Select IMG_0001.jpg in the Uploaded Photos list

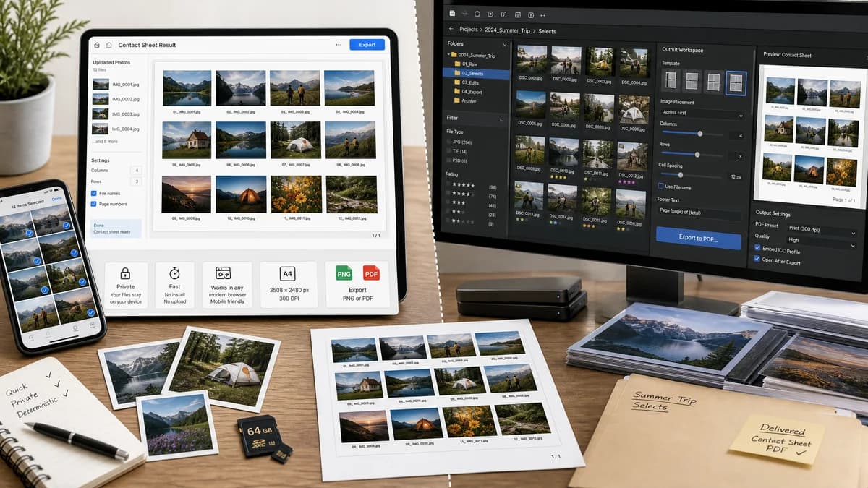116,85
